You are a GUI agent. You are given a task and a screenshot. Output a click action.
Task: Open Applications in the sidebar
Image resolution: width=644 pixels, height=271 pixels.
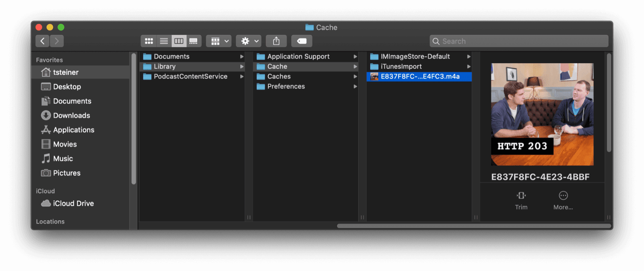coord(73,130)
